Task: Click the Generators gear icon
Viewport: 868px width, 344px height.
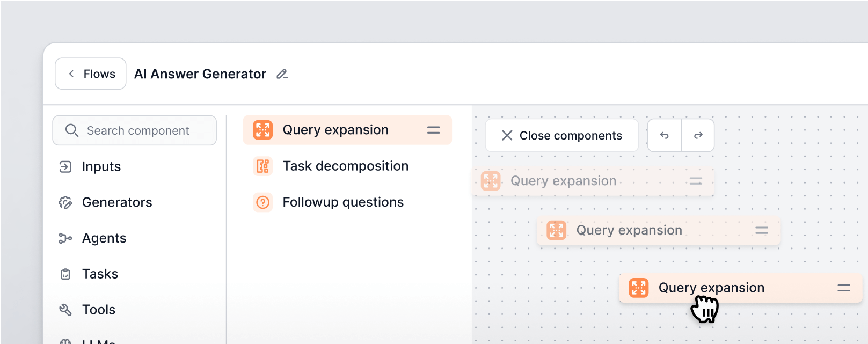Action: tap(65, 202)
